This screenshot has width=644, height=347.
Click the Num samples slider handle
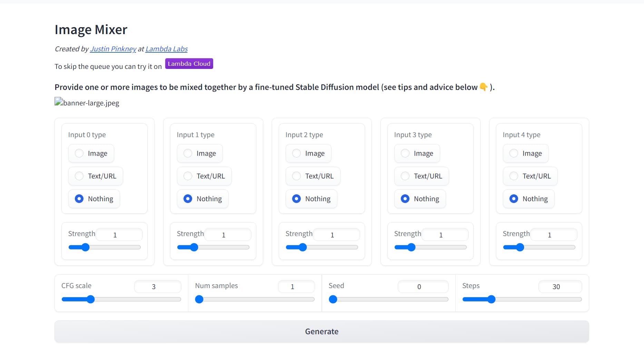click(x=199, y=299)
